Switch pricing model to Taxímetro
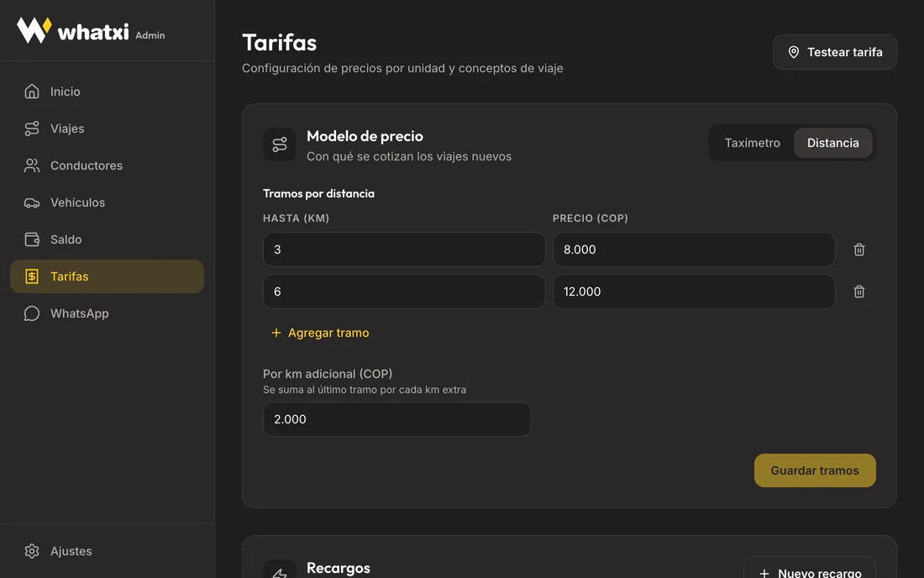The height and width of the screenshot is (578, 924). pyautogui.click(x=752, y=143)
